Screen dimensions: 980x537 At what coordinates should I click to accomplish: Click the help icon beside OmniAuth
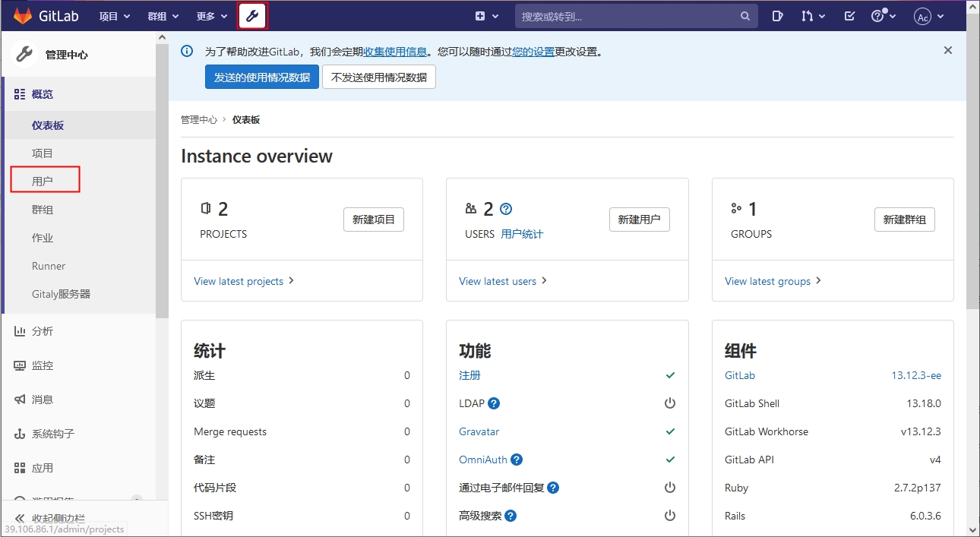[517, 460]
